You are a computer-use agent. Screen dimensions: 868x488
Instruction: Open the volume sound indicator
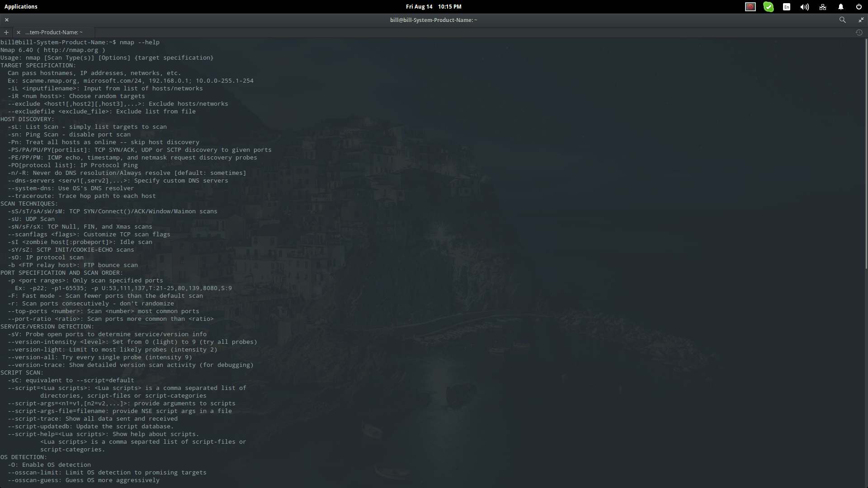tap(804, 7)
